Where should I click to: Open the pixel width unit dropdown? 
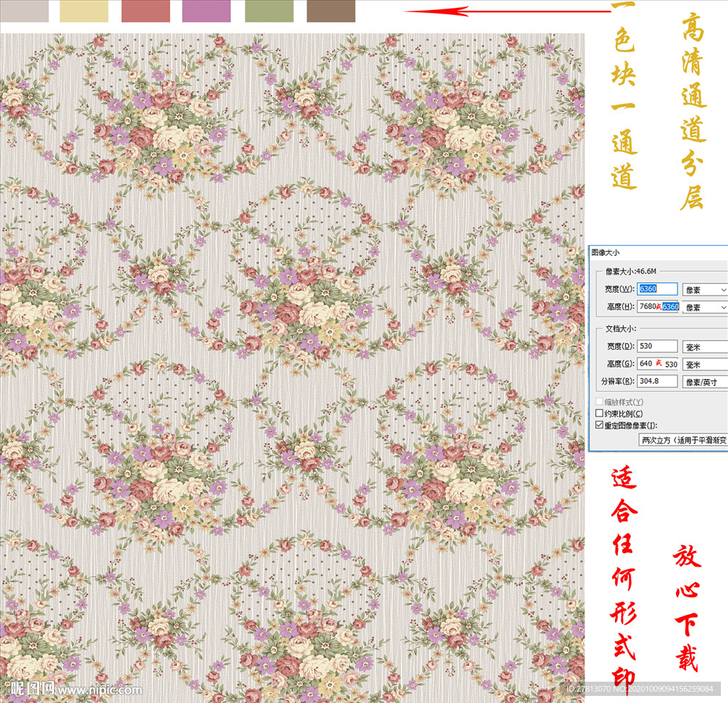point(705,290)
